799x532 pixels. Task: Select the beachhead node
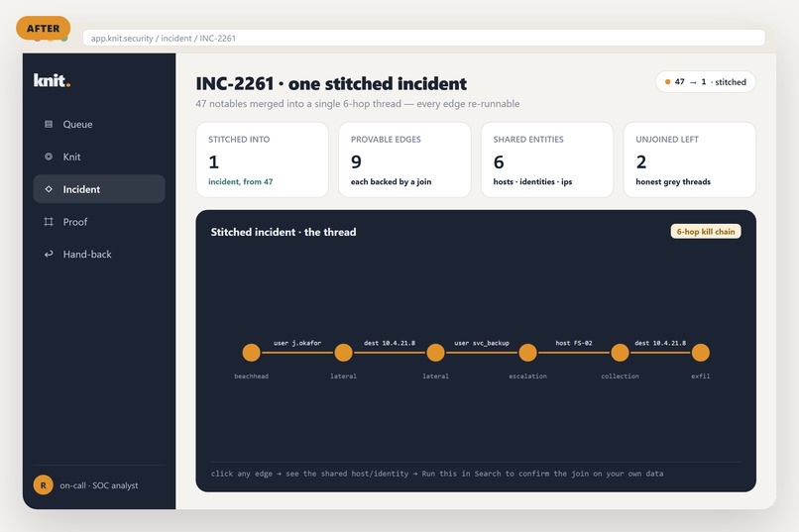pyautogui.click(x=251, y=353)
